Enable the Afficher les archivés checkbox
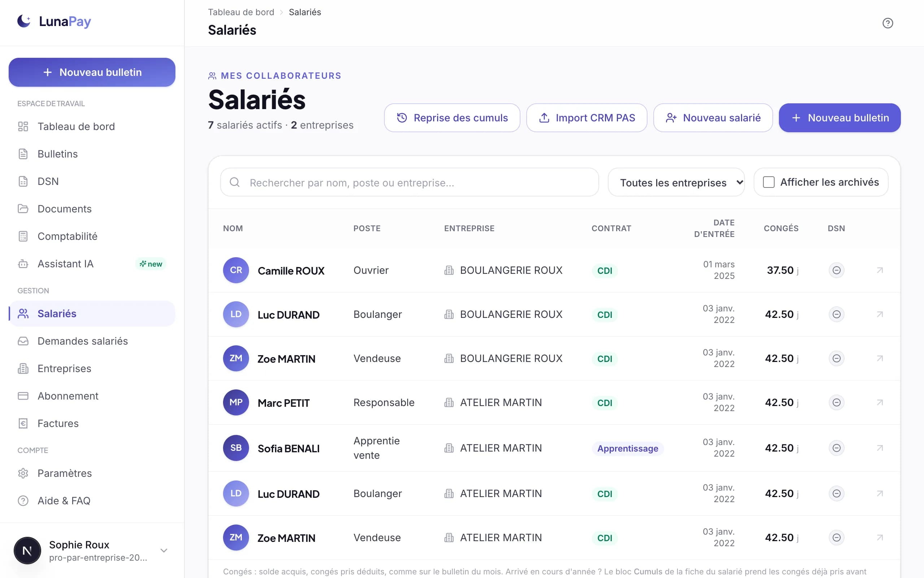This screenshot has height=578, width=924. coord(768,182)
